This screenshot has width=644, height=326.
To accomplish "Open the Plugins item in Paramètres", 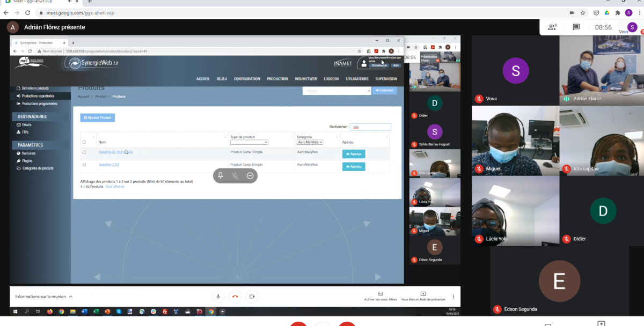I will [25, 160].
